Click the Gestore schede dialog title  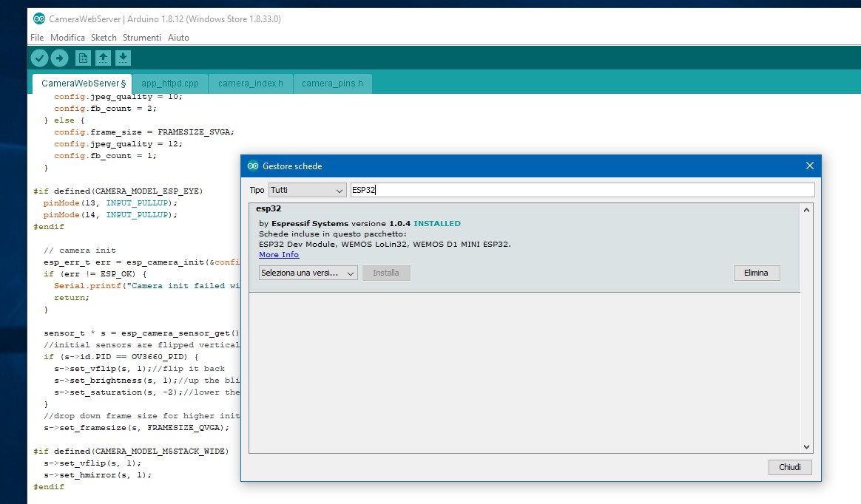point(292,166)
